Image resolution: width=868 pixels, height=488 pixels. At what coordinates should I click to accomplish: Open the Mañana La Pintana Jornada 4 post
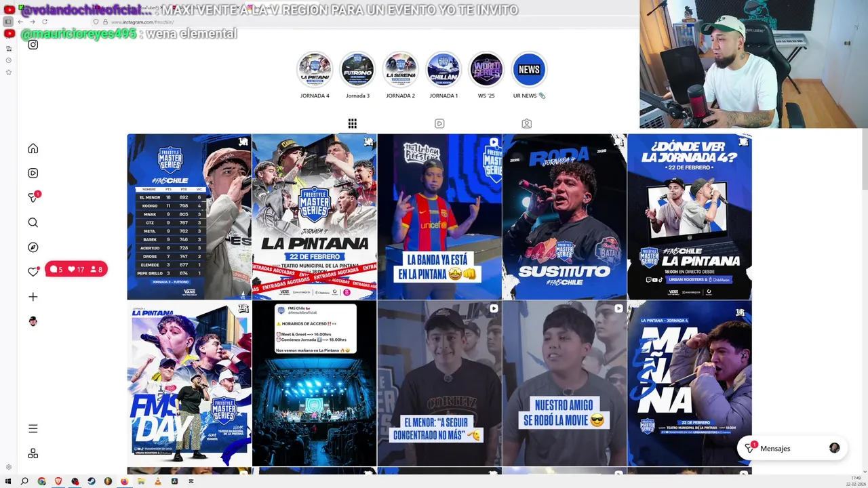(690, 384)
